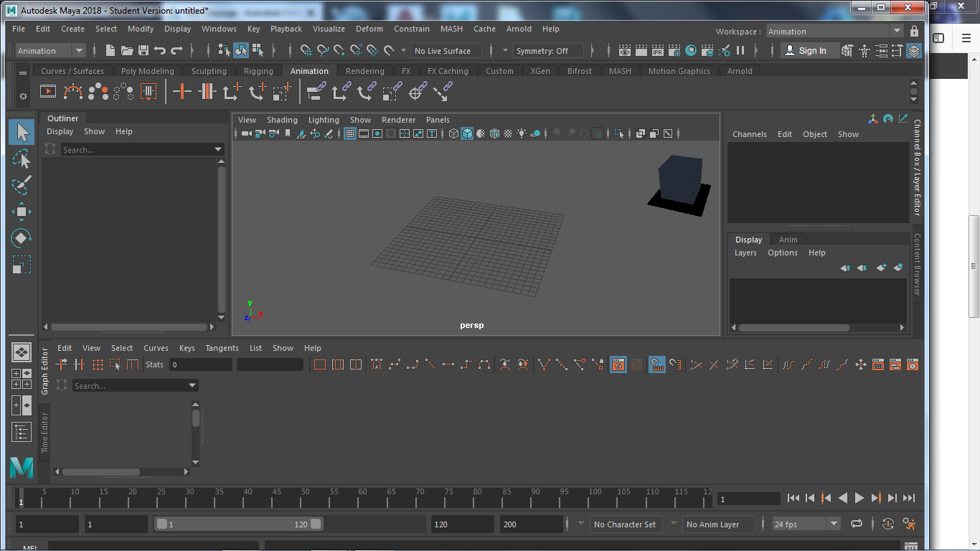Select the Move tool in the toolbox

pyautogui.click(x=22, y=211)
